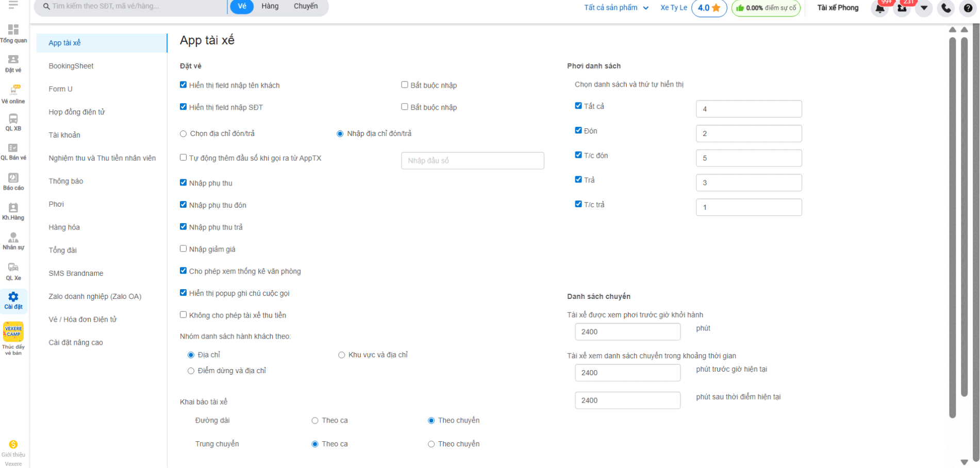Click the Đặt vé sidebar icon

pos(13,63)
